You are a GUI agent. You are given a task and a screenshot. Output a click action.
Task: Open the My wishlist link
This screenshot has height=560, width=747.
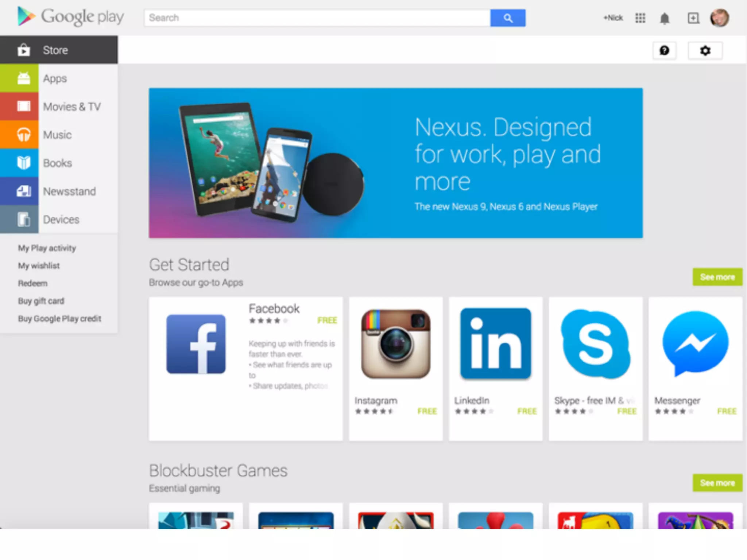tap(39, 266)
